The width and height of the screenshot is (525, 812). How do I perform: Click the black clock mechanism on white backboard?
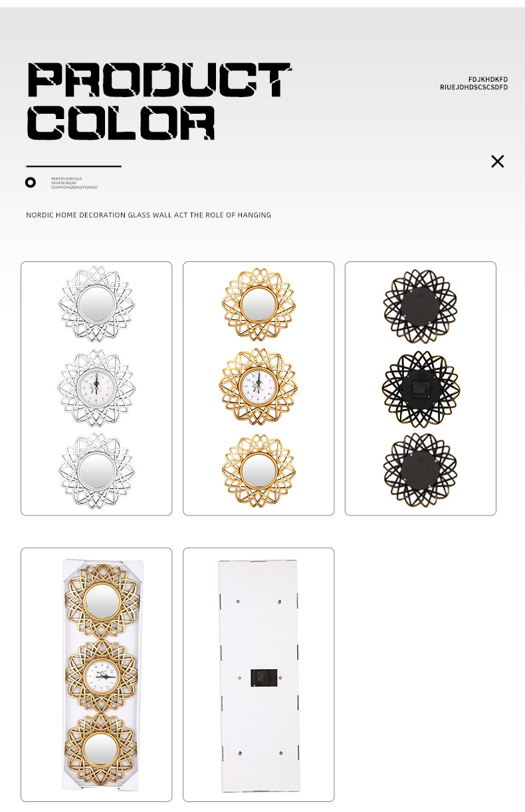259,678
